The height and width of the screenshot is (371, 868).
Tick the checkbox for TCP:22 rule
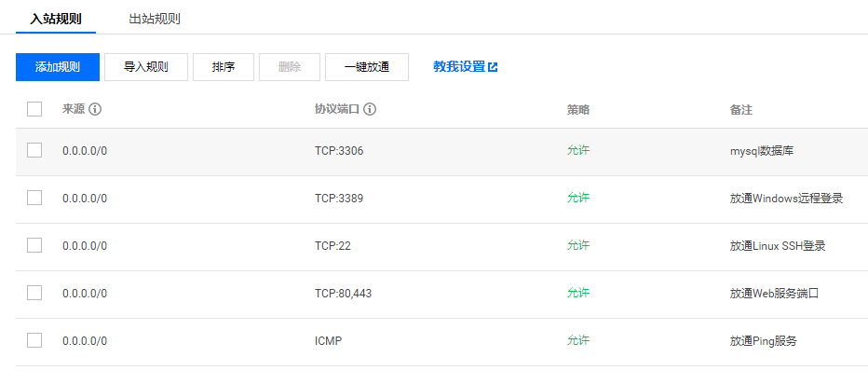click(34, 245)
